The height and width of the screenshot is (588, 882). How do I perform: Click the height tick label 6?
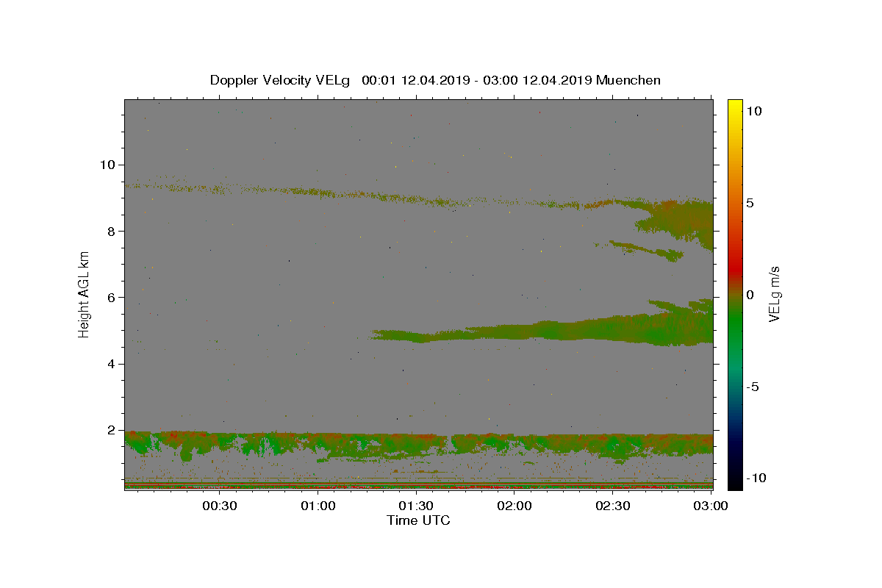tap(112, 298)
